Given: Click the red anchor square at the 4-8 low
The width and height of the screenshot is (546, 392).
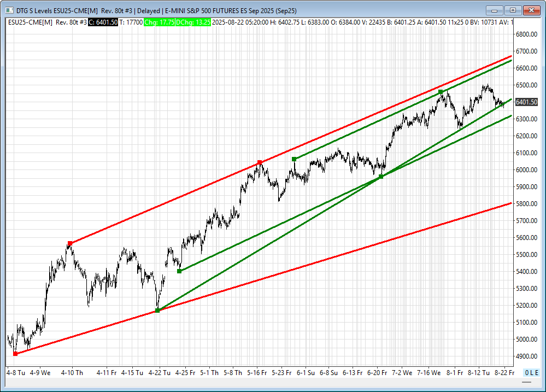Looking at the screenshot, I should tap(15, 354).
